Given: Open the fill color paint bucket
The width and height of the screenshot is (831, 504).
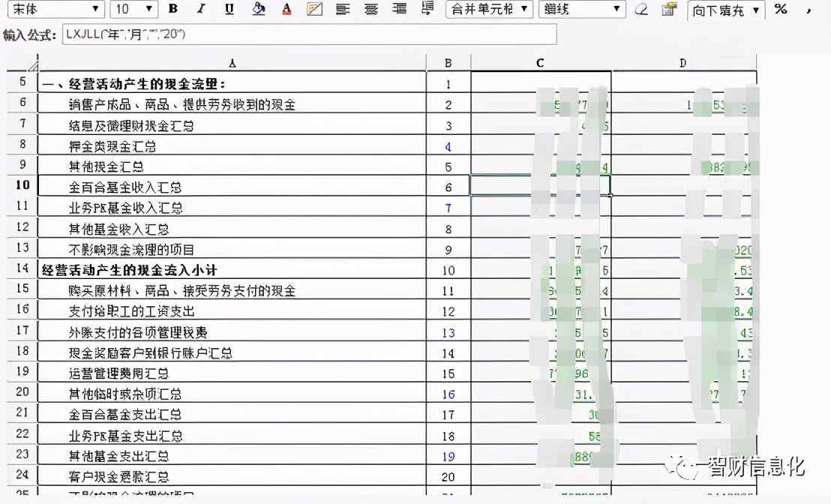Looking at the screenshot, I should tap(258, 8).
